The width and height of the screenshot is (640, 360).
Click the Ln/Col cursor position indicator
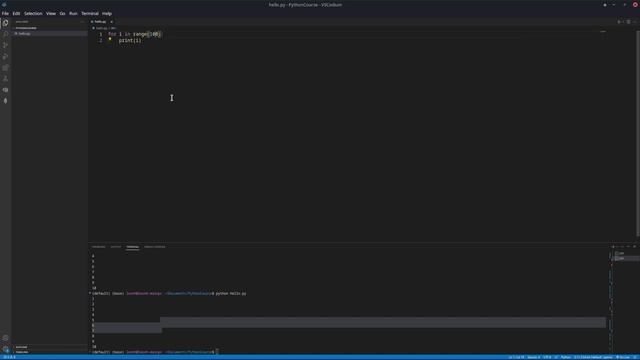coord(516,357)
